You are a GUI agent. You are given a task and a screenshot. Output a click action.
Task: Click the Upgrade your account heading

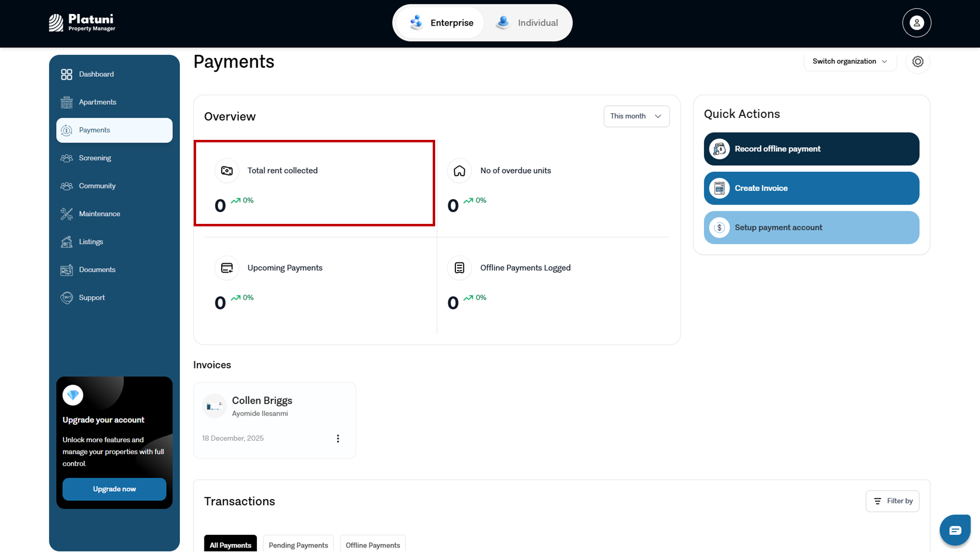pyautogui.click(x=103, y=420)
